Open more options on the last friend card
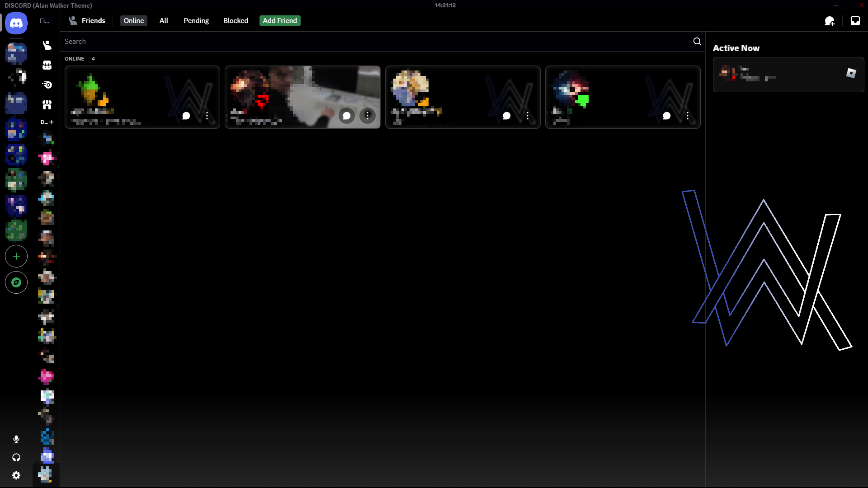 (x=687, y=116)
